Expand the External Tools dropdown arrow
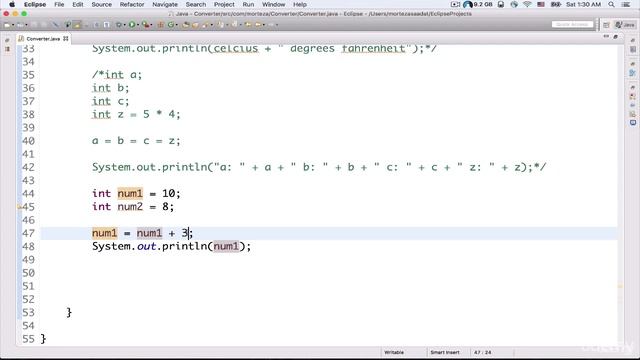This screenshot has height=360, width=640. (x=151, y=25)
